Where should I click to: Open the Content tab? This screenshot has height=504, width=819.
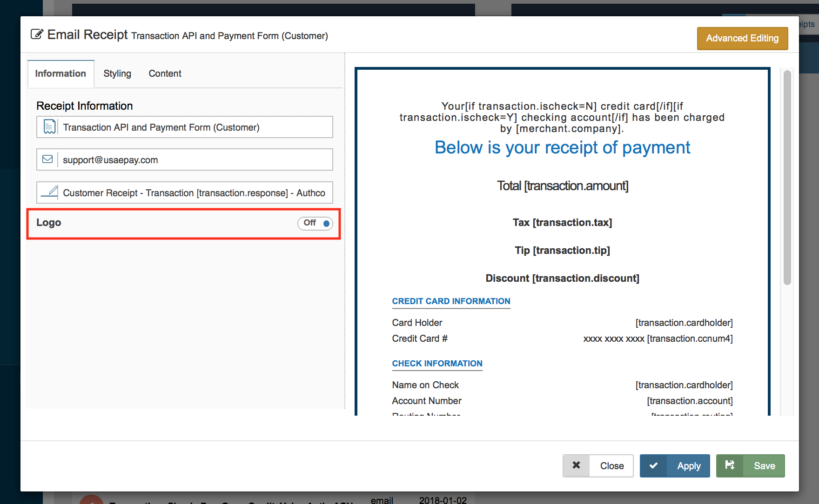(x=165, y=73)
